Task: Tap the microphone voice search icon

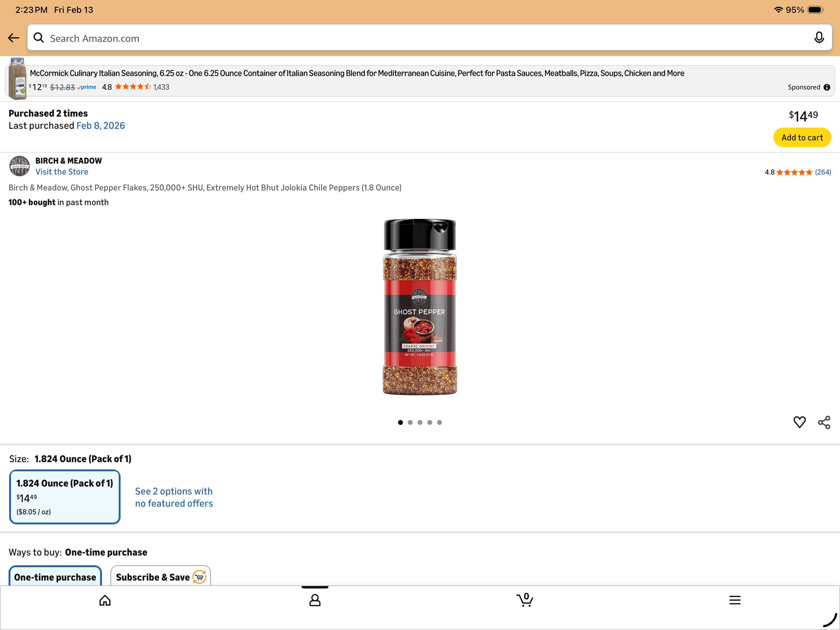Action: click(819, 38)
